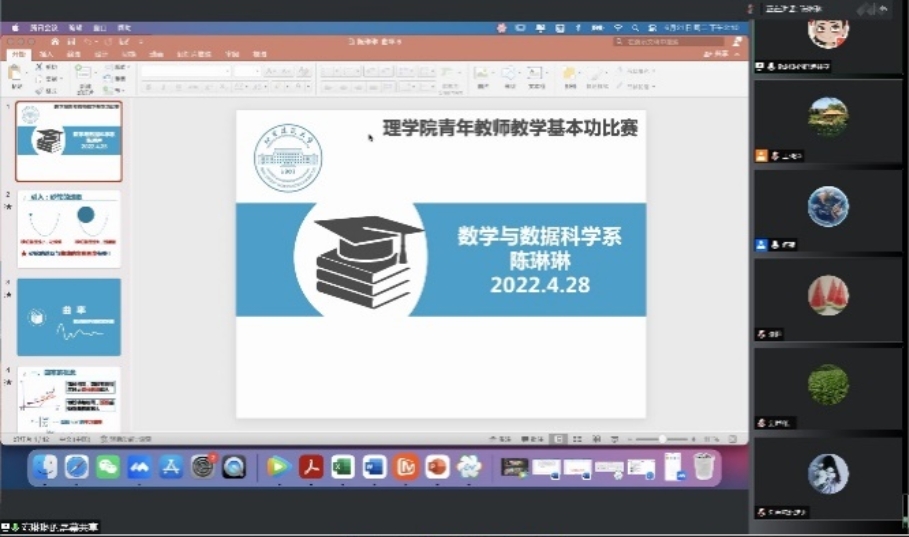Open WeChat from the Dock
This screenshot has height=537, width=909.
tap(107, 467)
